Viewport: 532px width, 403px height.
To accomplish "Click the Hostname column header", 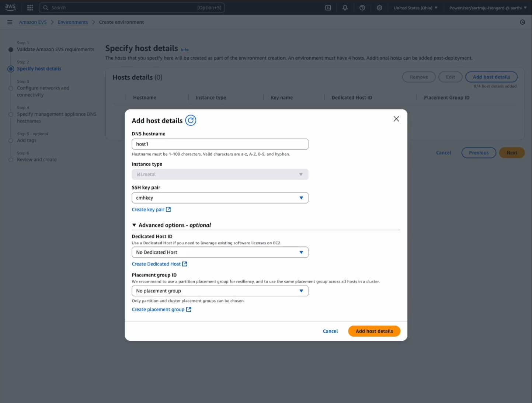I will point(145,98).
